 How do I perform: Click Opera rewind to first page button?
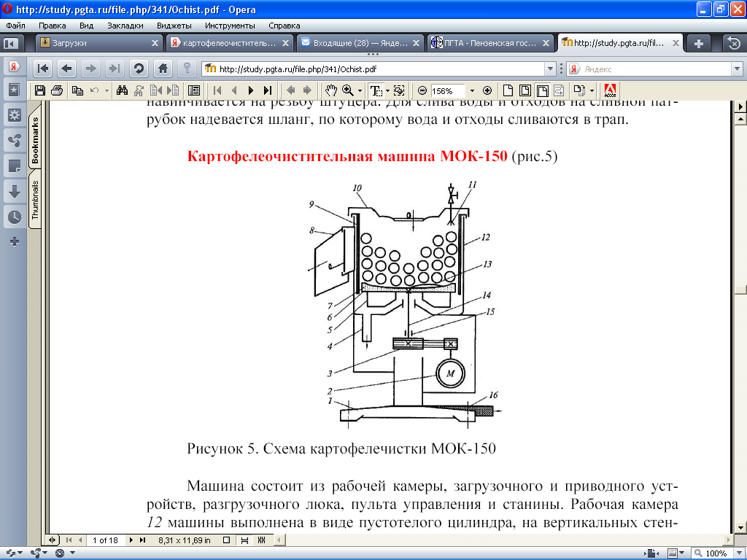coord(43,69)
